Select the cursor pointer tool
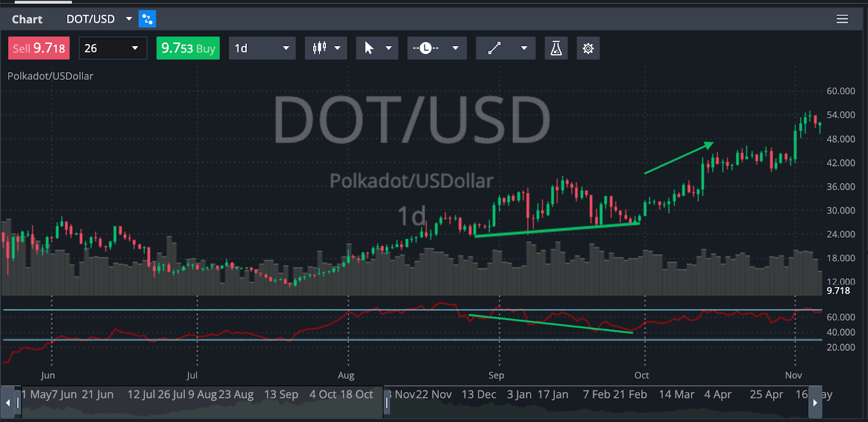 click(x=369, y=48)
